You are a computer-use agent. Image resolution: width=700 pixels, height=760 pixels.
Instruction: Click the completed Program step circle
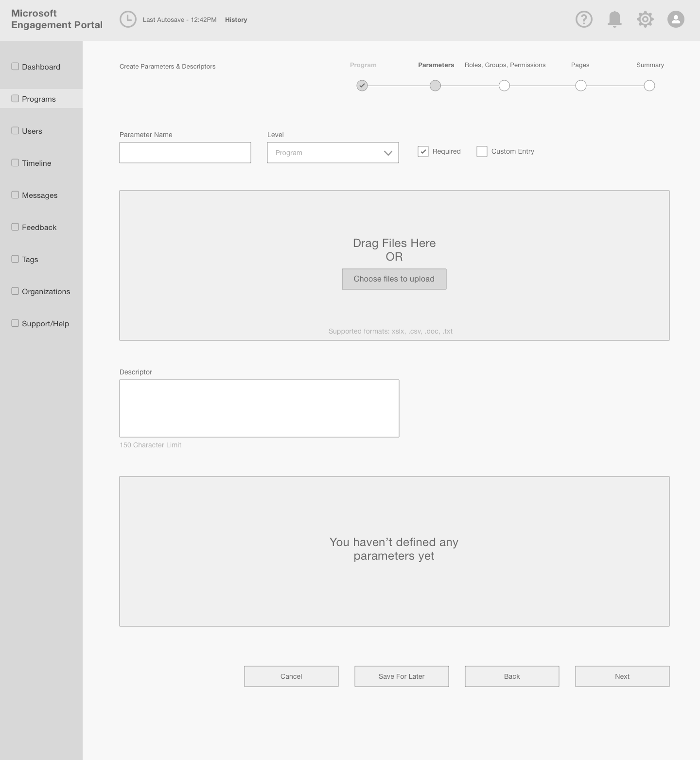(x=362, y=86)
